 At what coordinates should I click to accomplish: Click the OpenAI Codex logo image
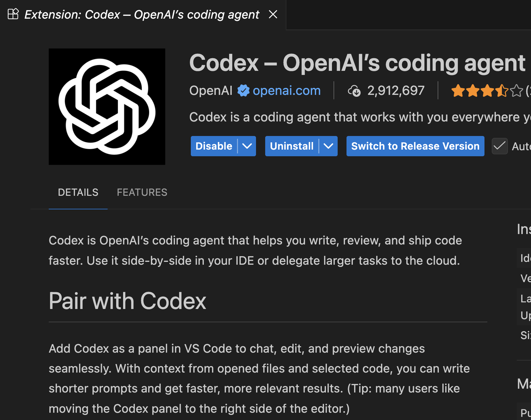pyautogui.click(x=107, y=107)
